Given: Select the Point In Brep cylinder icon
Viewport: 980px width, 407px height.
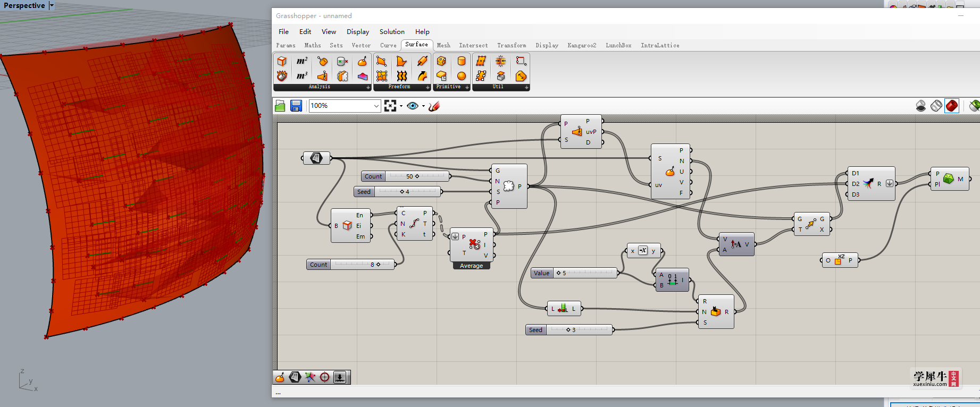Looking at the screenshot, I should 342,61.
